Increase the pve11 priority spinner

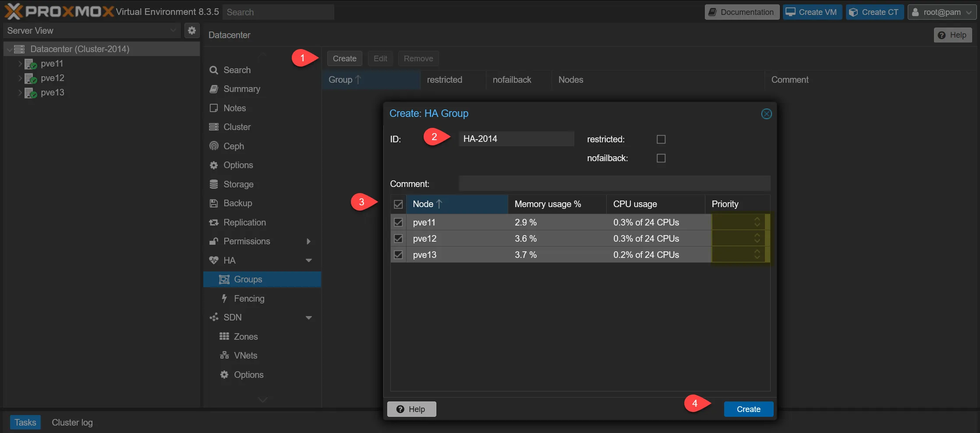(757, 219)
